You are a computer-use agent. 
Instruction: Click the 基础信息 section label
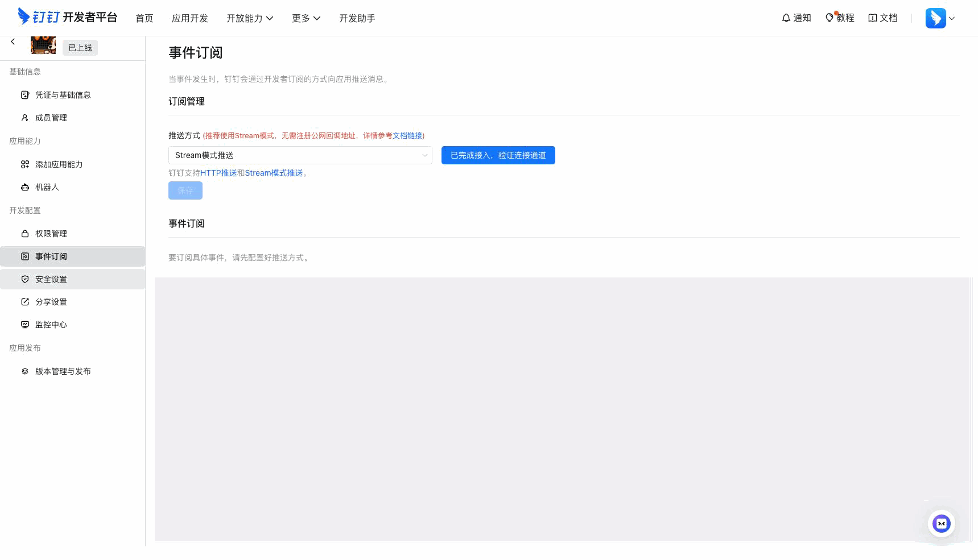(x=25, y=72)
